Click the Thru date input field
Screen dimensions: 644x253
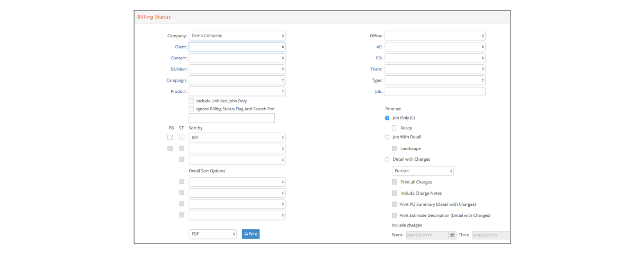[490, 235]
